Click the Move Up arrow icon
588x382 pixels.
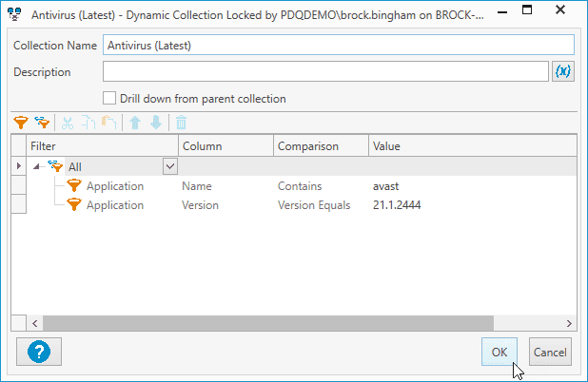(135, 123)
